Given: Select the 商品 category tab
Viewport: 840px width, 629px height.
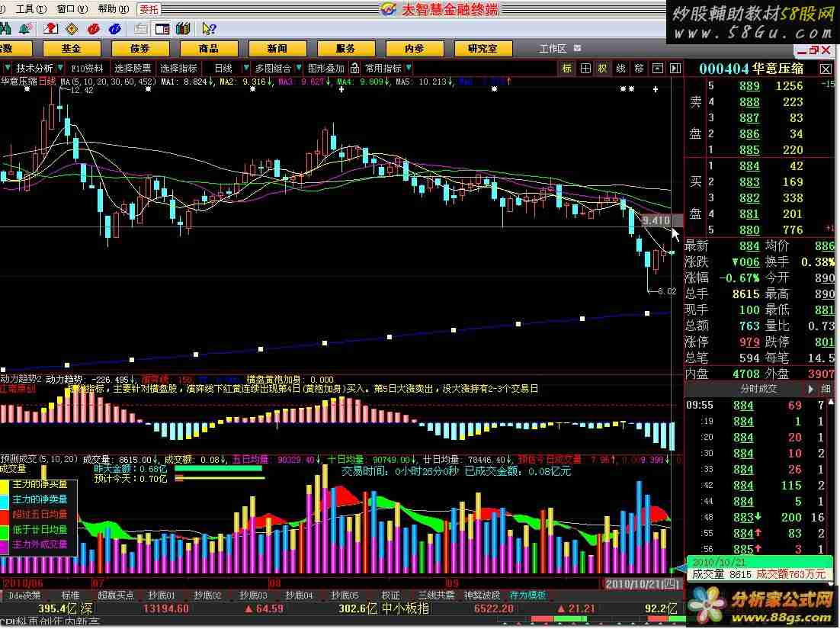Looking at the screenshot, I should point(208,49).
